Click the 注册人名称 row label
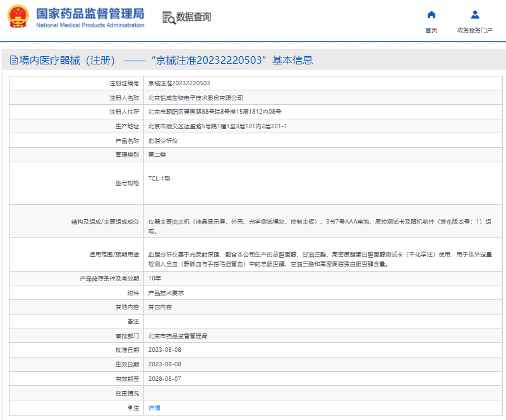Viewport: 506px width, 420px height. click(124, 98)
